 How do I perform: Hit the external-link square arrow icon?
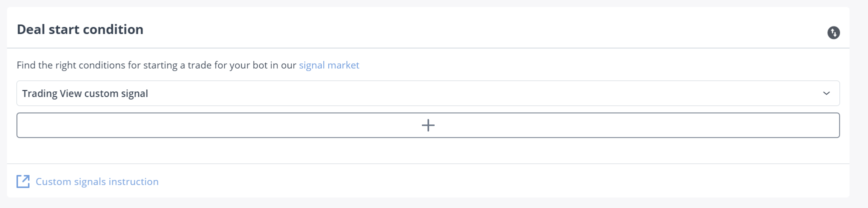click(23, 181)
